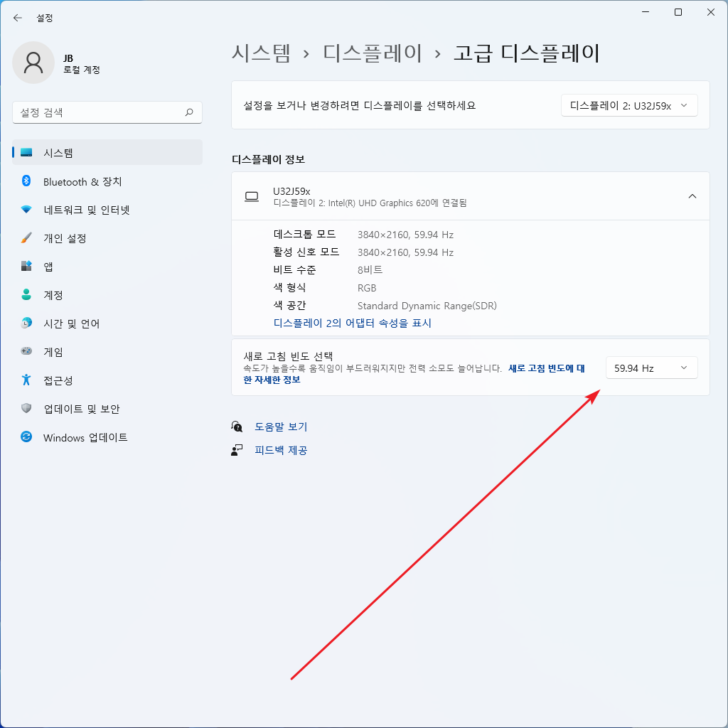The image size is (728, 728).
Task: Click 디스플레이 in the breadcrumb
Action: coord(373,53)
